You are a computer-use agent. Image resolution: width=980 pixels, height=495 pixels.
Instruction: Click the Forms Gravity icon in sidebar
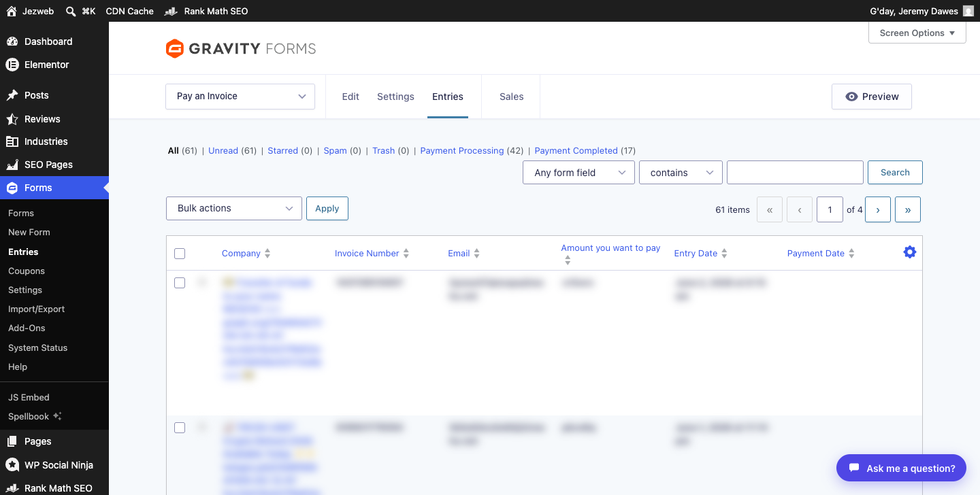point(12,188)
